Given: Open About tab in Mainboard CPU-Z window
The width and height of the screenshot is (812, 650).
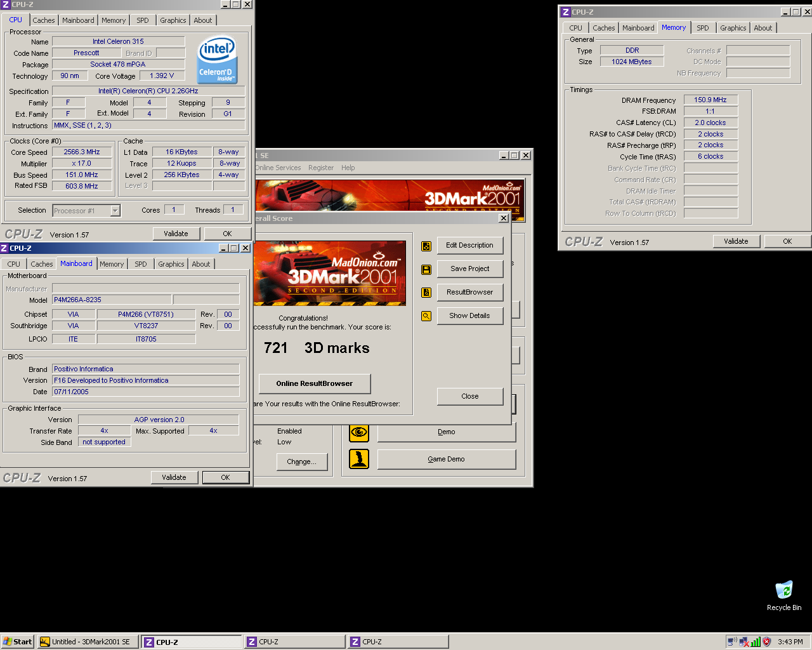Looking at the screenshot, I should [201, 264].
